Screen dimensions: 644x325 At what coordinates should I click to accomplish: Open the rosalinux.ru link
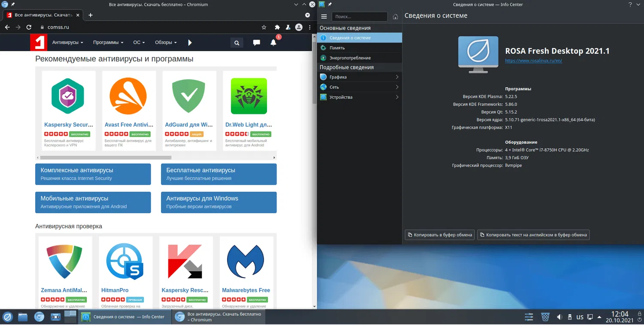coord(534,61)
